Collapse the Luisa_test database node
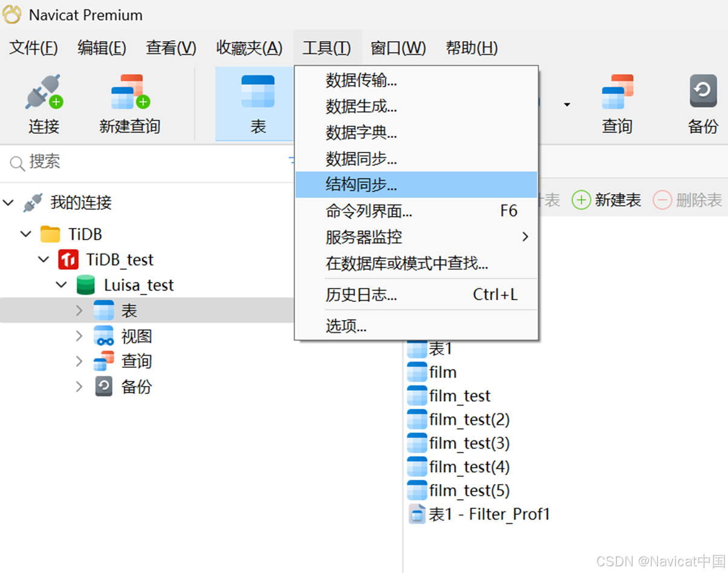 (62, 285)
